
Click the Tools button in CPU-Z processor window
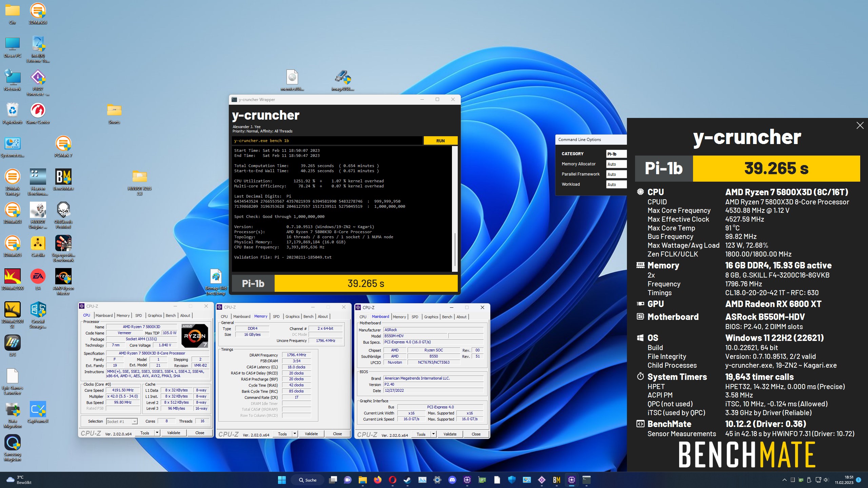coord(145,433)
